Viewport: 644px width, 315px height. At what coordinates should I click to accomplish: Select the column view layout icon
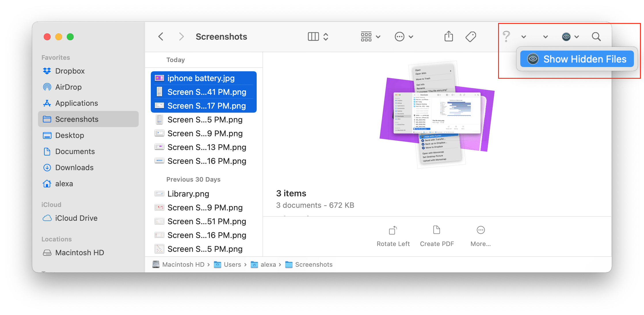pyautogui.click(x=314, y=37)
